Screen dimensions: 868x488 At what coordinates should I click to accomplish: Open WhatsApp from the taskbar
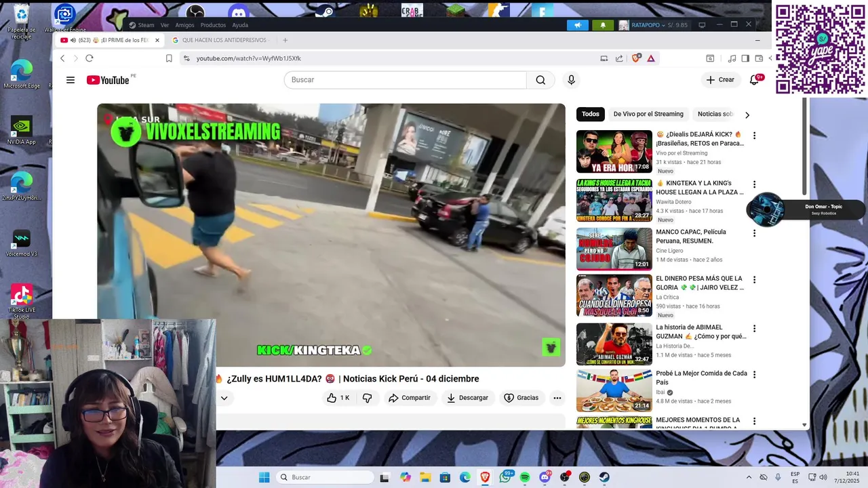pyautogui.click(x=505, y=477)
